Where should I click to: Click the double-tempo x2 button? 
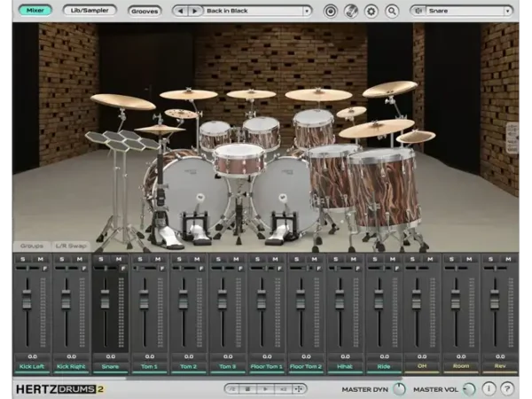(283, 389)
